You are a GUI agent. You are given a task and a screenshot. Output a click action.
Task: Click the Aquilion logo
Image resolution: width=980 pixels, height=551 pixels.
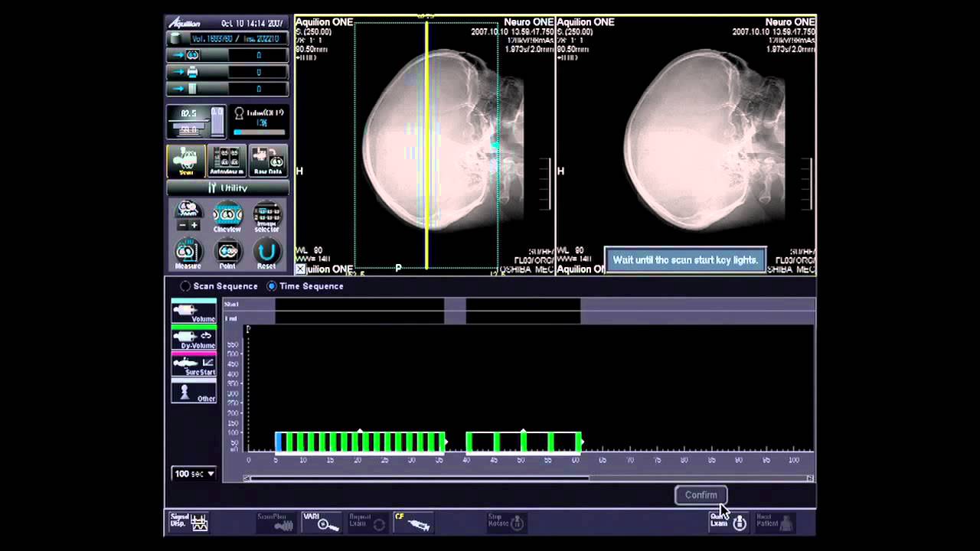(185, 23)
